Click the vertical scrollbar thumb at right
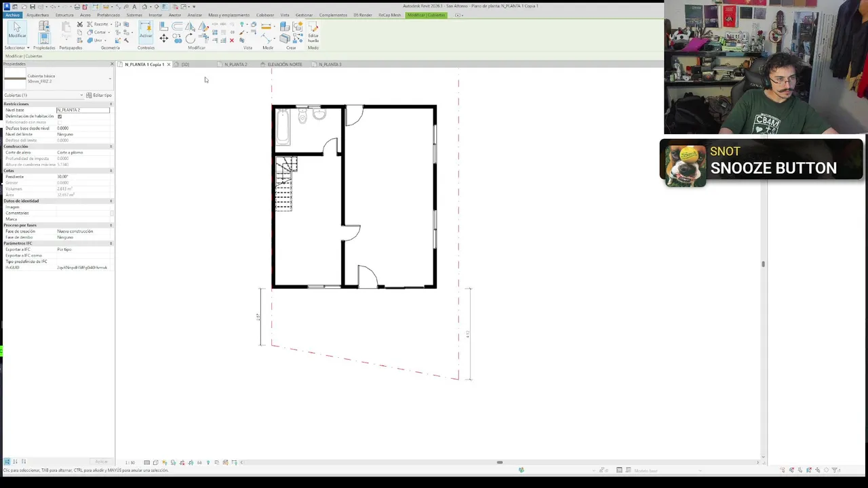The width and height of the screenshot is (868, 488). [763, 264]
